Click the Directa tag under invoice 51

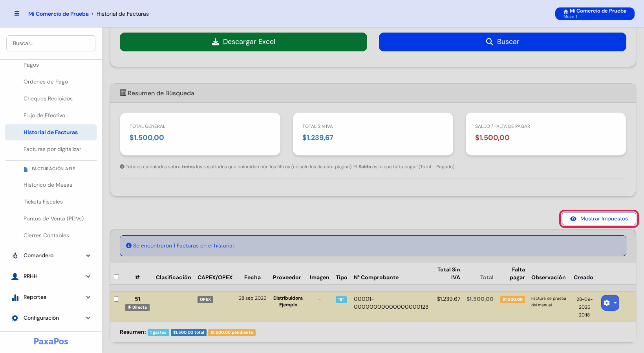(x=137, y=308)
